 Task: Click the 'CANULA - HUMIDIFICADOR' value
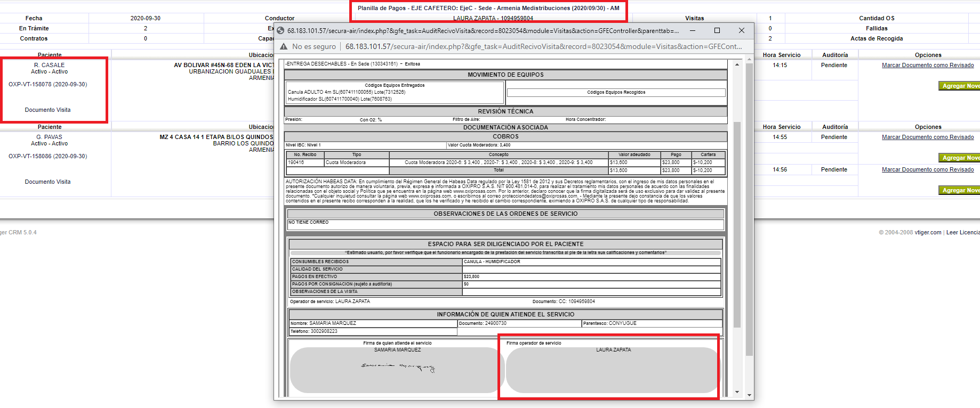[492, 262]
